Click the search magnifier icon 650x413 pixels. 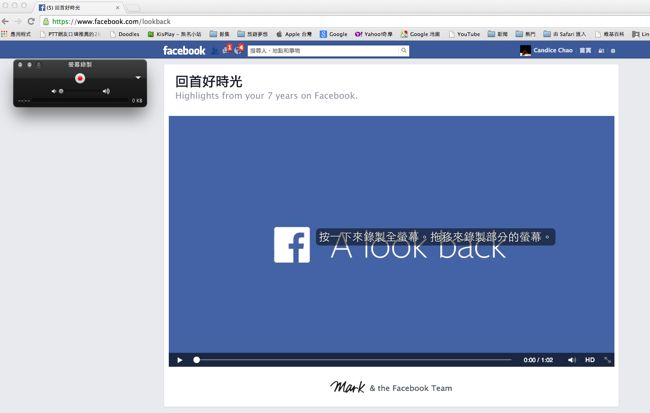pos(404,50)
